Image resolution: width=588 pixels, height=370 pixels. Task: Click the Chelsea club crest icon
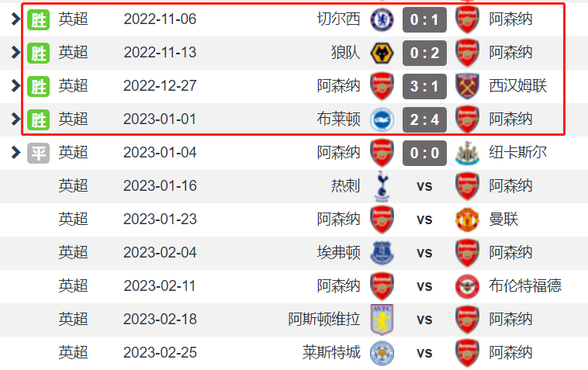(x=382, y=19)
